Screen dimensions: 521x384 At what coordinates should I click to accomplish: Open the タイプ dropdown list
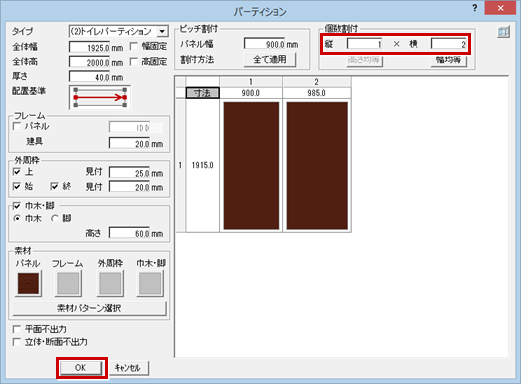162,31
